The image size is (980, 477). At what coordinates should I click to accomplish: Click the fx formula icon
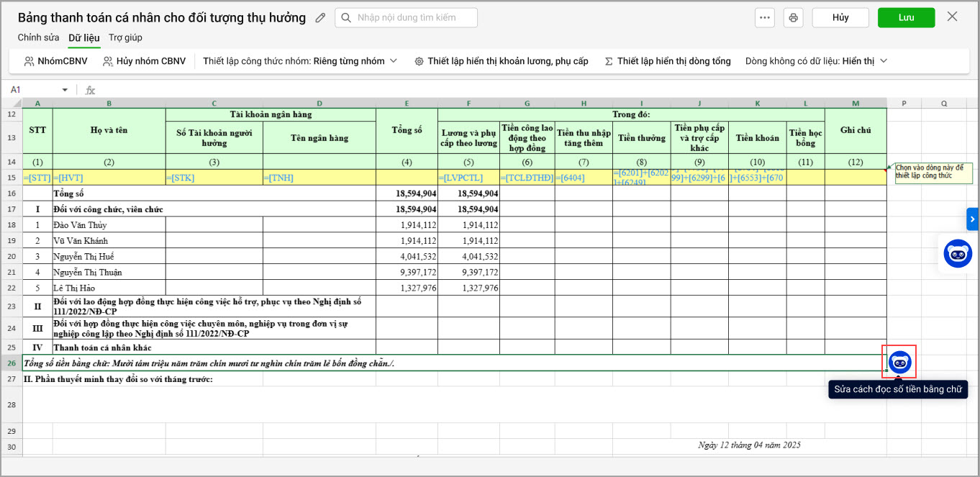point(91,90)
